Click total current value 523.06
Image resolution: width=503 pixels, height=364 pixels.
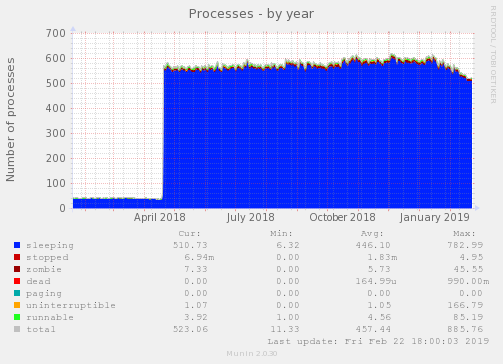pyautogui.click(x=190, y=329)
